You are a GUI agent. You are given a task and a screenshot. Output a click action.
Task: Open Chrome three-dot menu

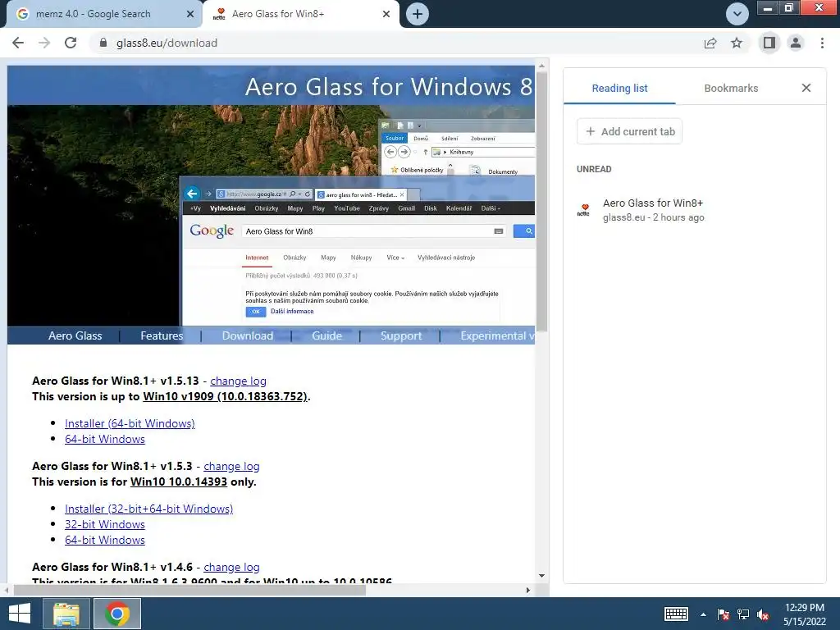pos(822,43)
